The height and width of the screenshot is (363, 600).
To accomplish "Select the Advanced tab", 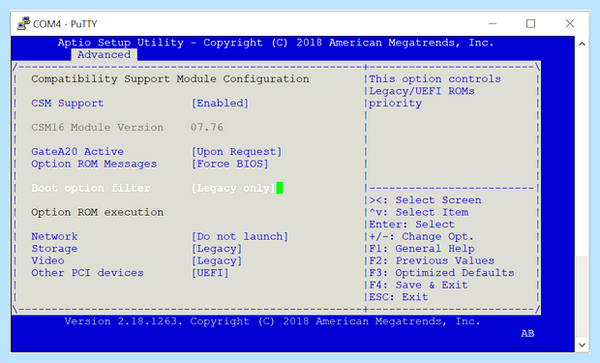I will tap(104, 55).
